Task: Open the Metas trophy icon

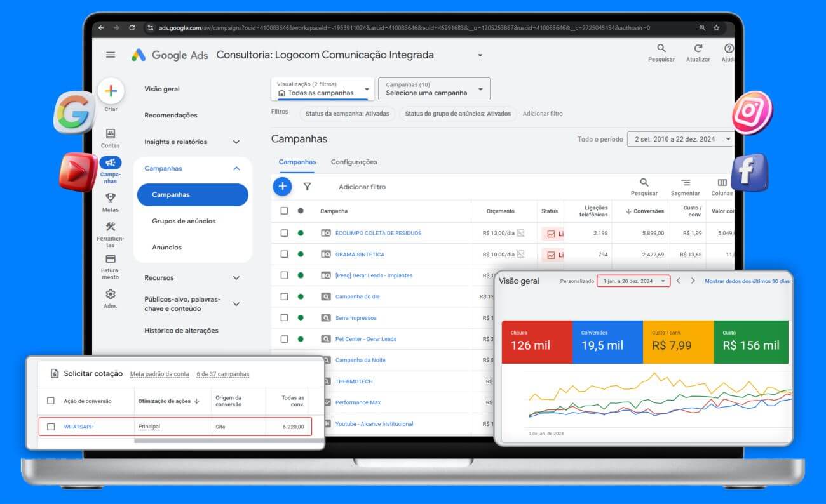Action: (x=111, y=198)
